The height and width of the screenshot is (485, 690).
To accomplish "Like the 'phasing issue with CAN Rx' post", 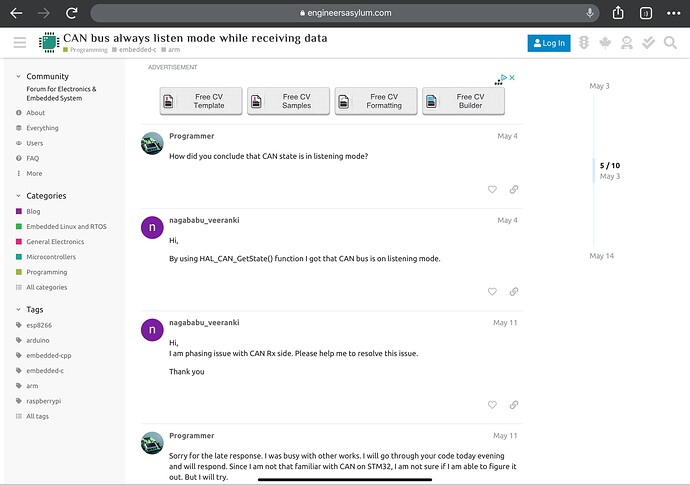I will 492,405.
